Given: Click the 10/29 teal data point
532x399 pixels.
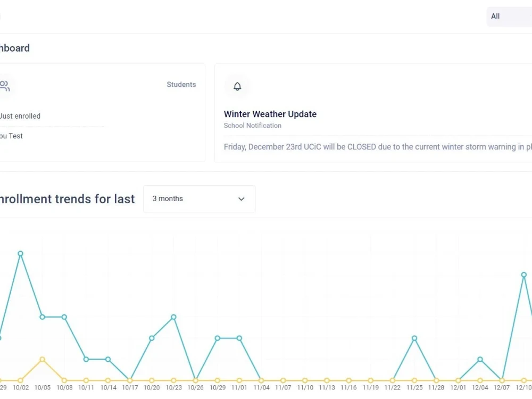Looking at the screenshot, I should 218,338.
